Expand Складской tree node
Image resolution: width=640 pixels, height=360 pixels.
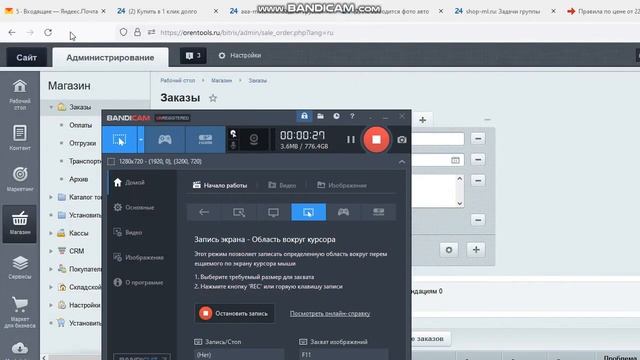[51, 287]
